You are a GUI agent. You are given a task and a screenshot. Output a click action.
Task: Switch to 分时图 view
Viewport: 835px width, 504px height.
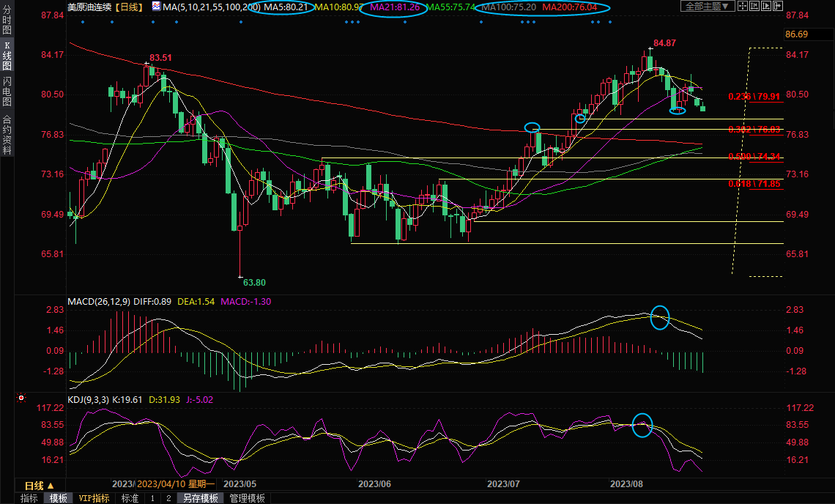pyautogui.click(x=7, y=21)
